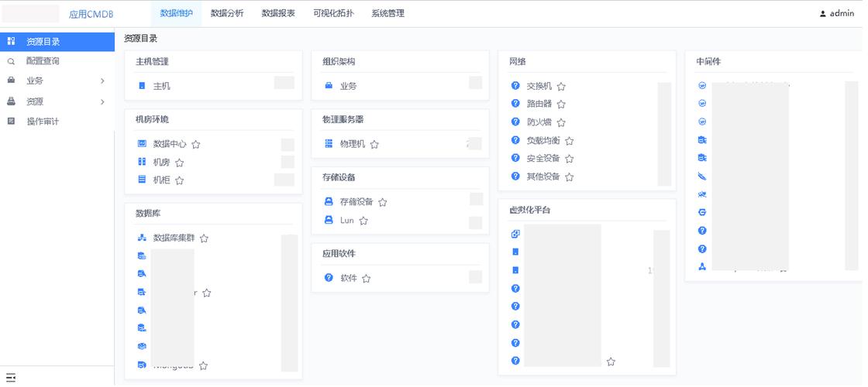Image resolution: width=868 pixels, height=387 pixels.
Task: Click the 机房 icon
Action: tap(142, 162)
